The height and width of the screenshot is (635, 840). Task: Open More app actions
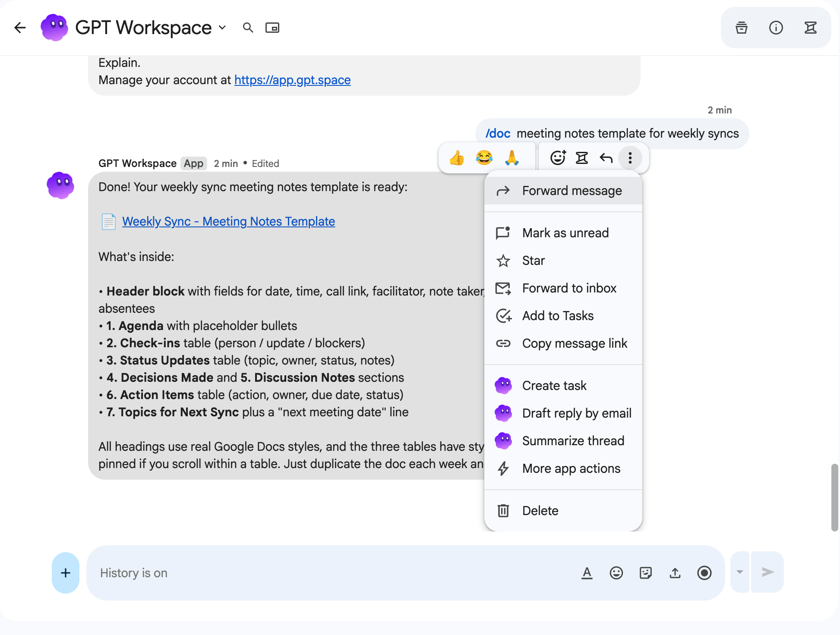(x=563, y=468)
